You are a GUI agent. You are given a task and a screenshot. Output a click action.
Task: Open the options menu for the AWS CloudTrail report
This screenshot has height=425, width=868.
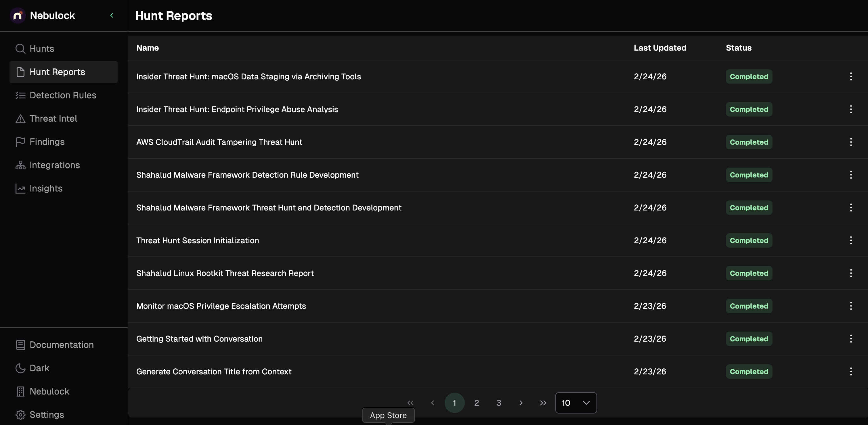[x=850, y=142]
